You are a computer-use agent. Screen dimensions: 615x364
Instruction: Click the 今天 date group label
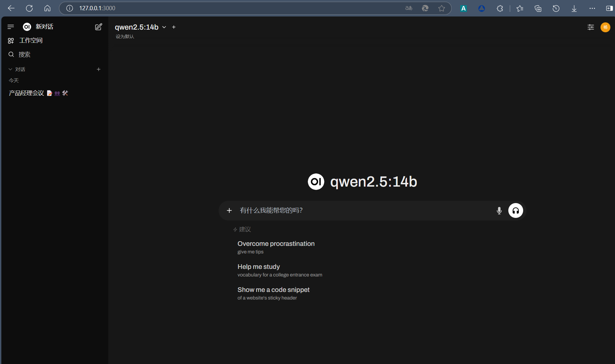(x=13, y=80)
